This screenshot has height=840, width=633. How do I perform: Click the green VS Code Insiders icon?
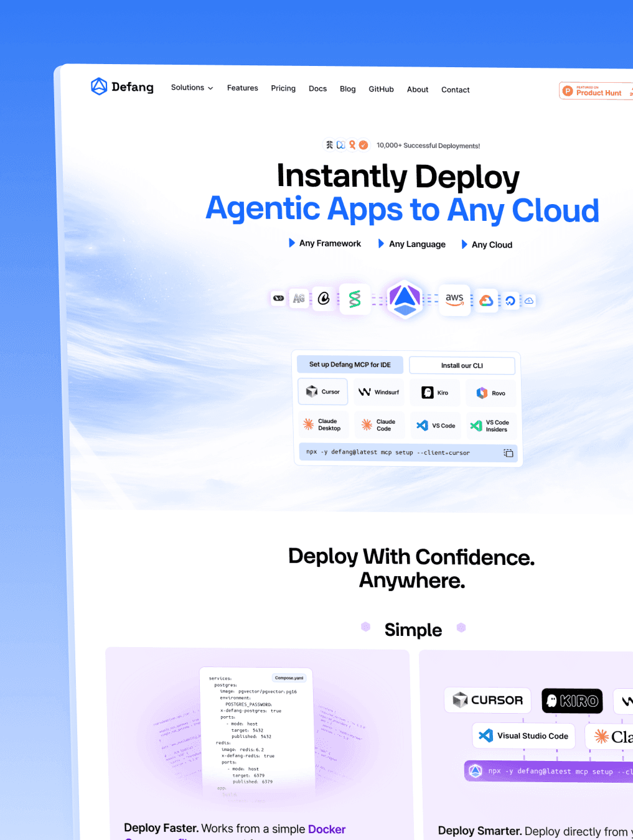pyautogui.click(x=476, y=426)
